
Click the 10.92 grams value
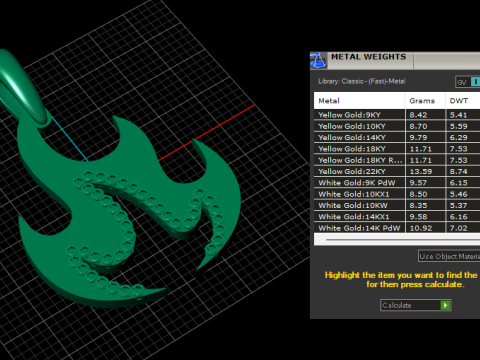[421, 228]
